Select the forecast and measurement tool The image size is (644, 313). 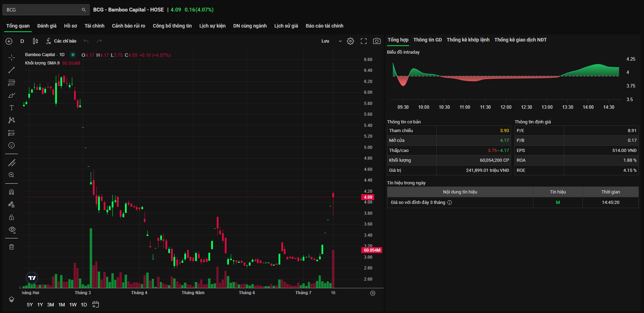pos(12,133)
